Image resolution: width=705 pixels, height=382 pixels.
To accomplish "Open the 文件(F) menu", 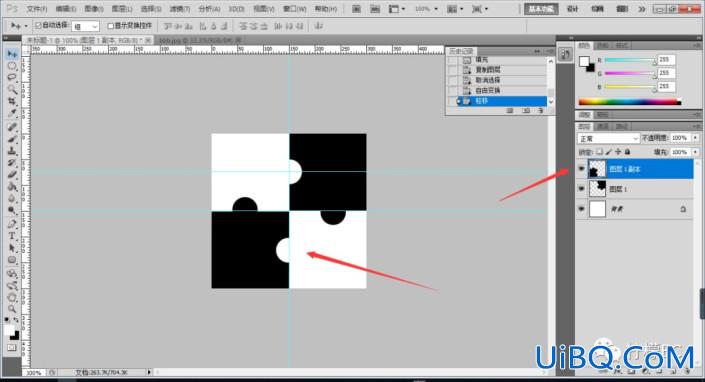I will [36, 9].
